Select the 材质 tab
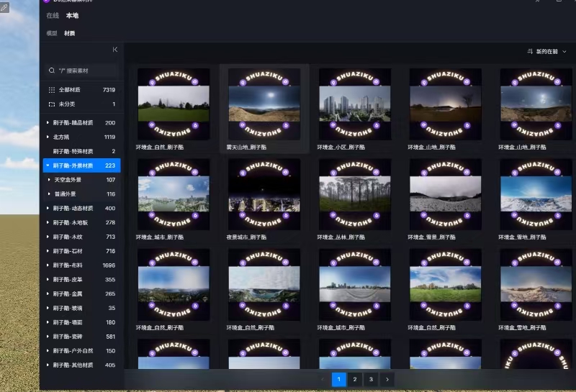This screenshot has width=576, height=392. 69,33
